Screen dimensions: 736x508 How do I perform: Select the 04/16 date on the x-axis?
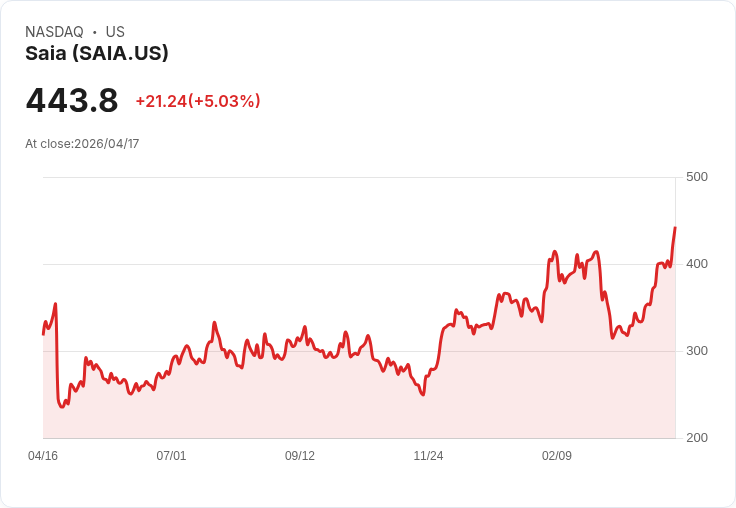[43, 456]
